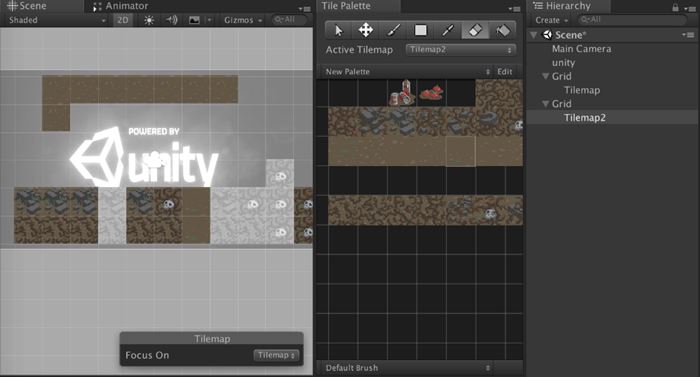The height and width of the screenshot is (377, 700).
Task: Select the eyedropper Picker tool
Action: pos(448,30)
